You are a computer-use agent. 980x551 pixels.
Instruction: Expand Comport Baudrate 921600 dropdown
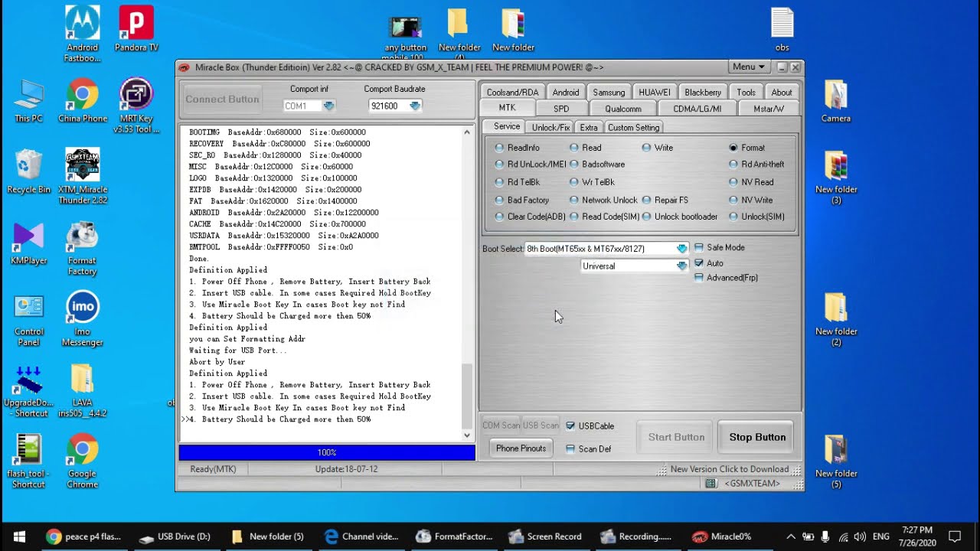[414, 106]
